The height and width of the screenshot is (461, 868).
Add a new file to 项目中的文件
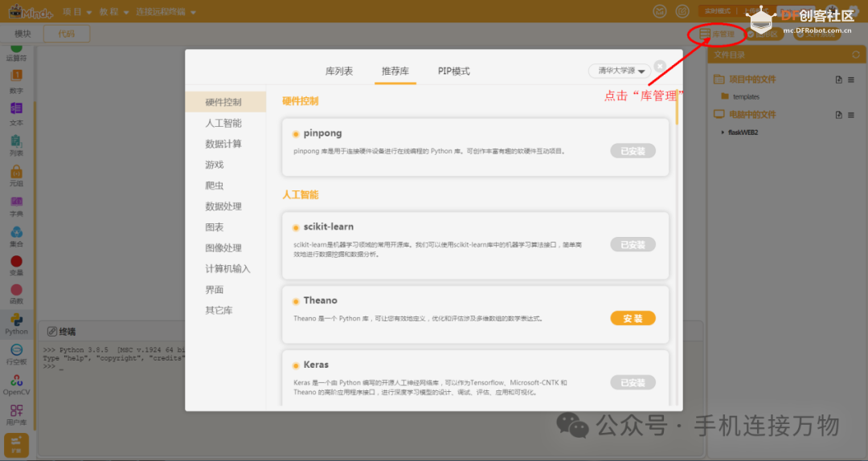coord(838,80)
